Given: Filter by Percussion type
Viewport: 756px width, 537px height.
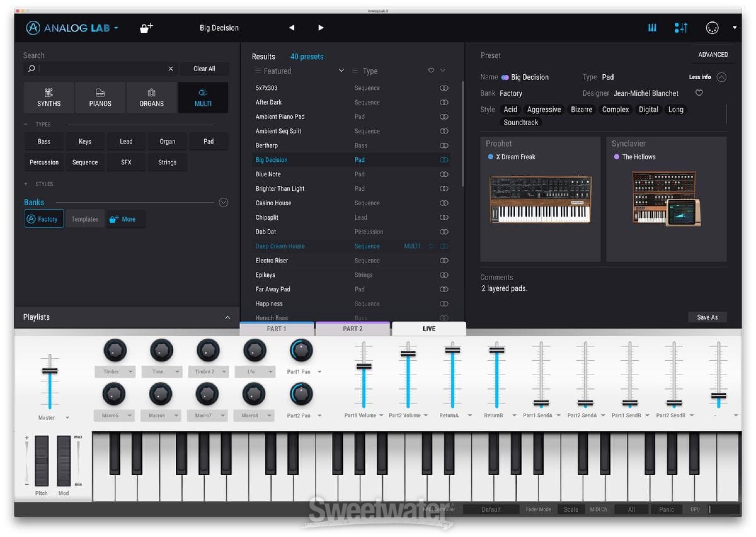Looking at the screenshot, I should click(x=44, y=162).
